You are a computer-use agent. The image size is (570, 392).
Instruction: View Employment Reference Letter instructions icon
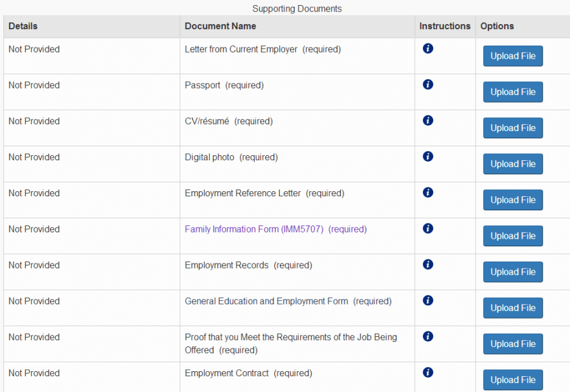tap(427, 193)
